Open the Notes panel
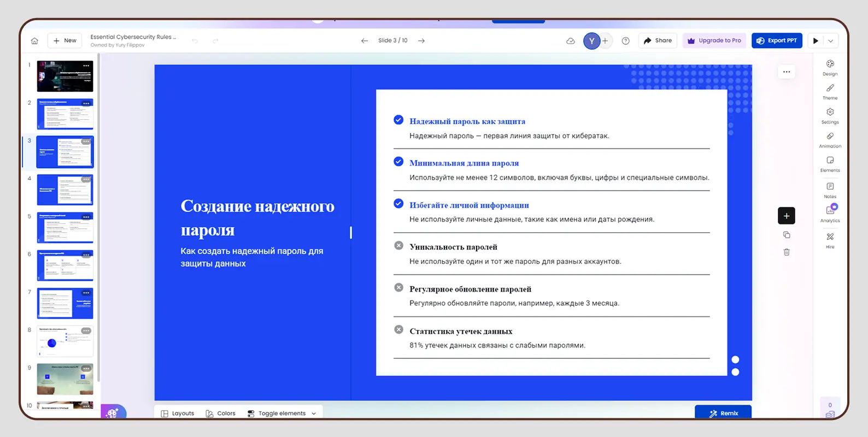868x437 pixels. tap(830, 190)
